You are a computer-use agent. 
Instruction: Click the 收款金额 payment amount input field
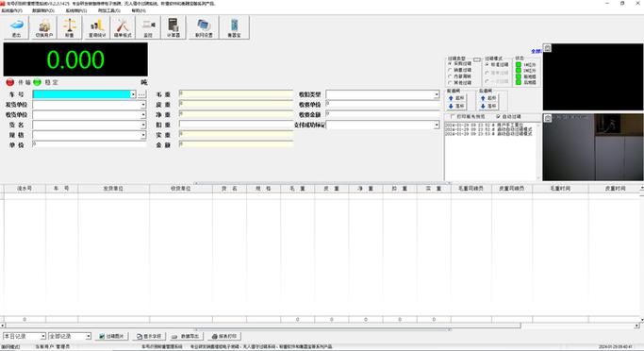click(x=383, y=114)
